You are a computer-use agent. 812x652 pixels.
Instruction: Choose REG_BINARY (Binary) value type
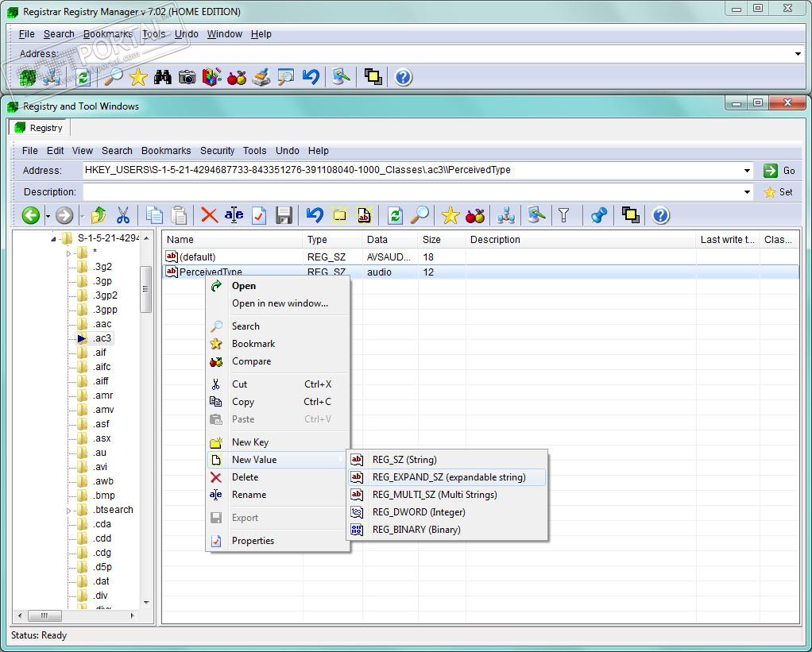[447, 530]
